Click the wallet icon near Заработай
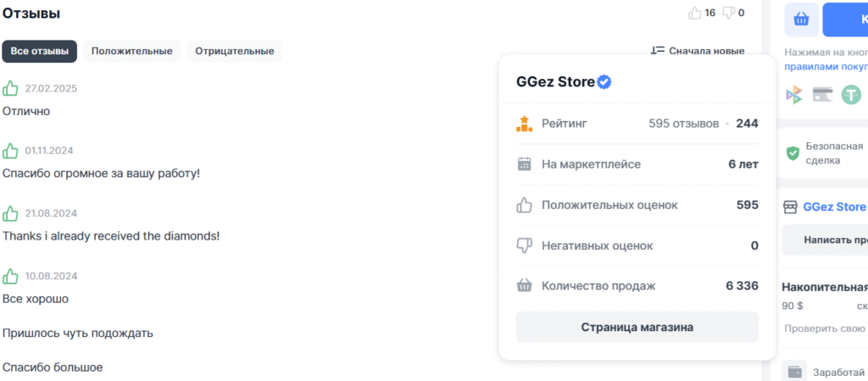The height and width of the screenshot is (381, 868). pyautogui.click(x=794, y=371)
